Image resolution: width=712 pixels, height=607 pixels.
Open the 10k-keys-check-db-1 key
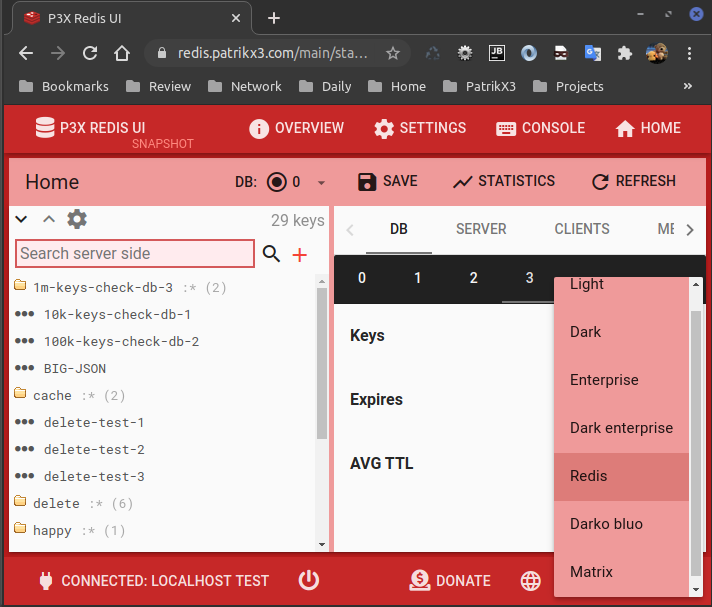point(117,315)
